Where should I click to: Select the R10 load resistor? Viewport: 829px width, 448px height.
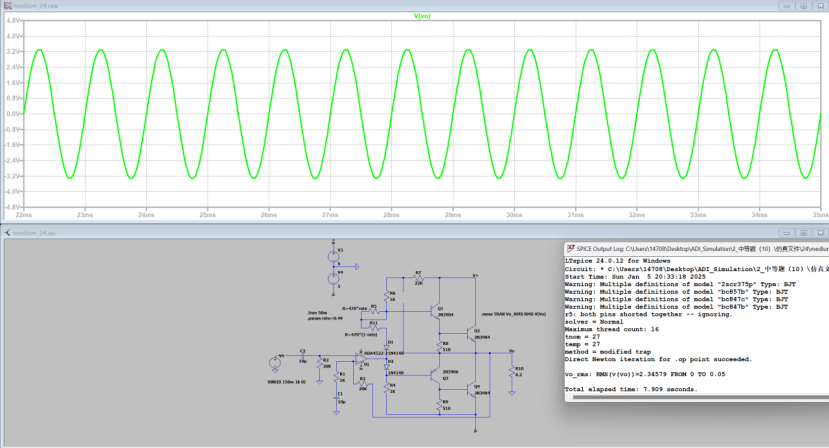pos(512,371)
